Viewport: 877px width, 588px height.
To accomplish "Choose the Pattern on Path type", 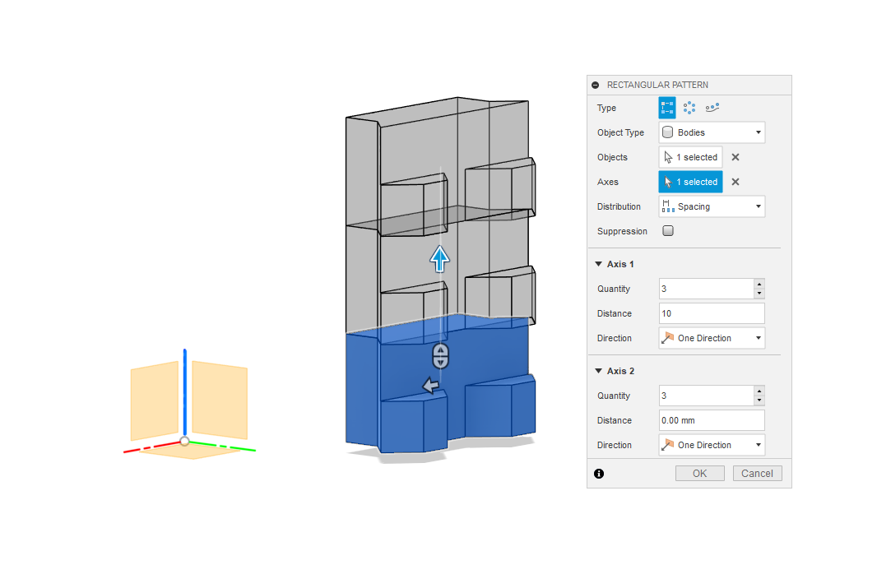I will tap(712, 108).
